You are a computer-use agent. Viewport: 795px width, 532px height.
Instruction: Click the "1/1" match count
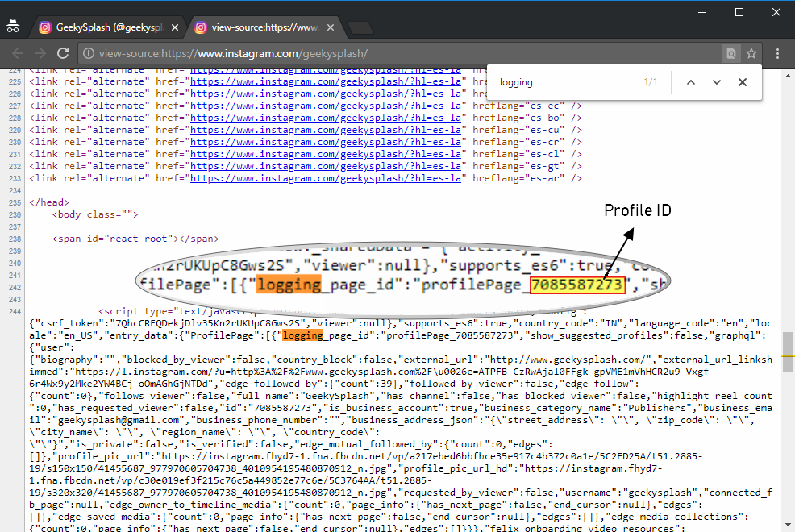point(651,82)
